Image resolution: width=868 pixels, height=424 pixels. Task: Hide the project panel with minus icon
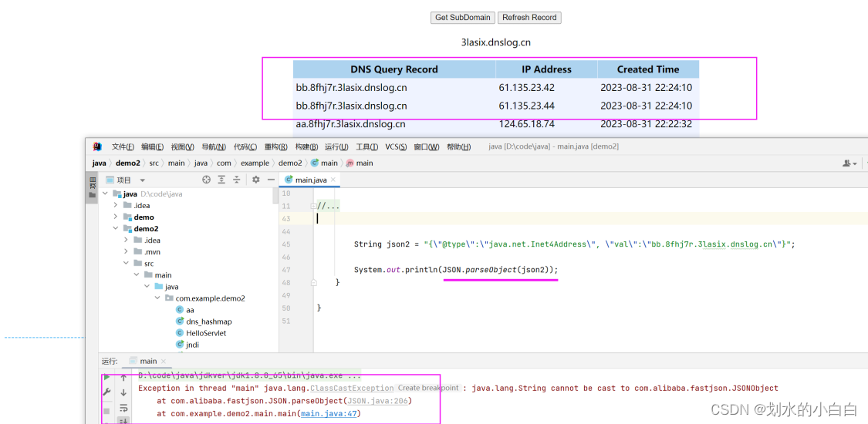pos(271,180)
